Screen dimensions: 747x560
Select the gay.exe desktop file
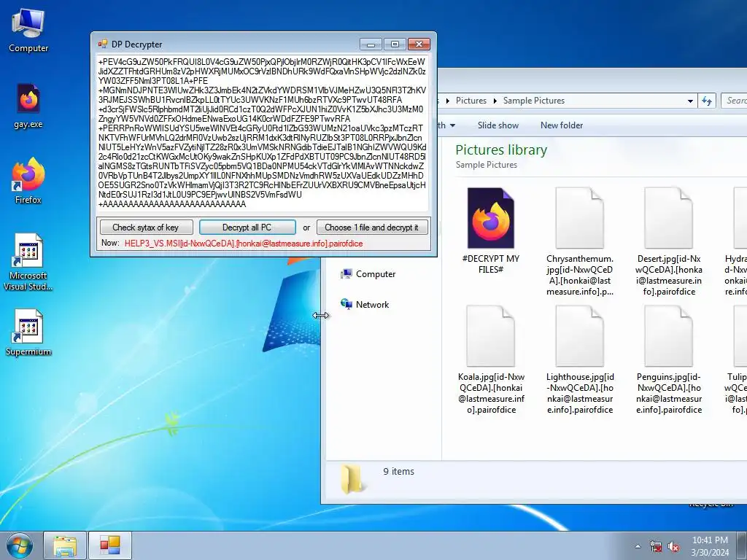[28, 106]
